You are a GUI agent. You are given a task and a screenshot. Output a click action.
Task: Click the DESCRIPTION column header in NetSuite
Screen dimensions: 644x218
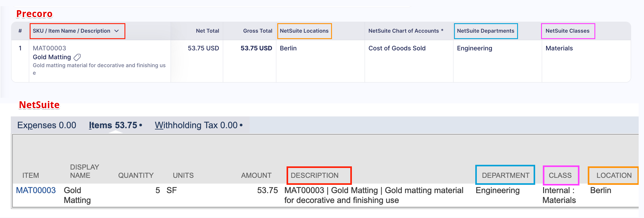coord(315,176)
